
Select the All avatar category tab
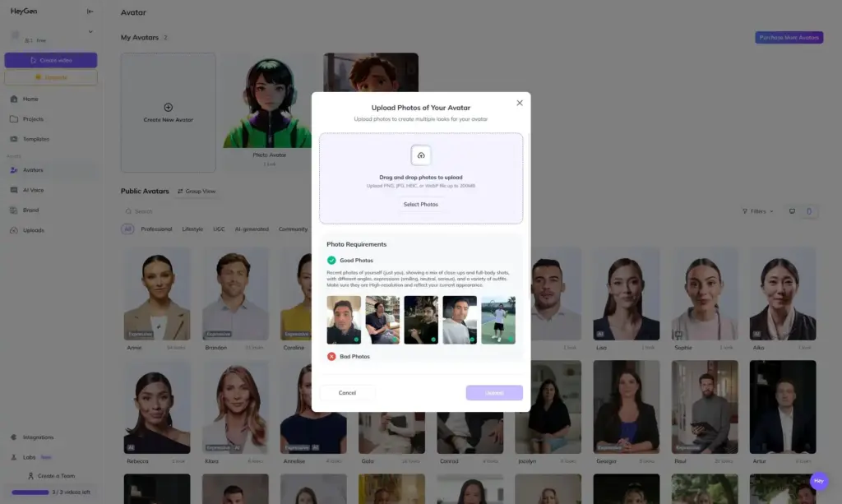tap(127, 229)
